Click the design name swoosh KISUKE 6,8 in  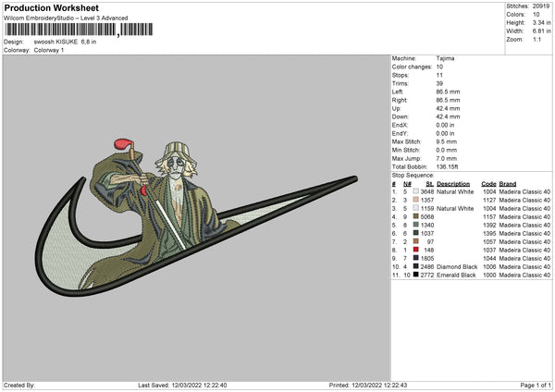[65, 42]
